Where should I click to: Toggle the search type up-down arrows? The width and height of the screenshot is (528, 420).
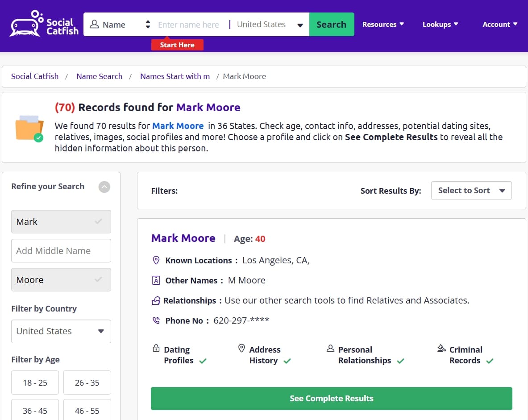point(147,24)
